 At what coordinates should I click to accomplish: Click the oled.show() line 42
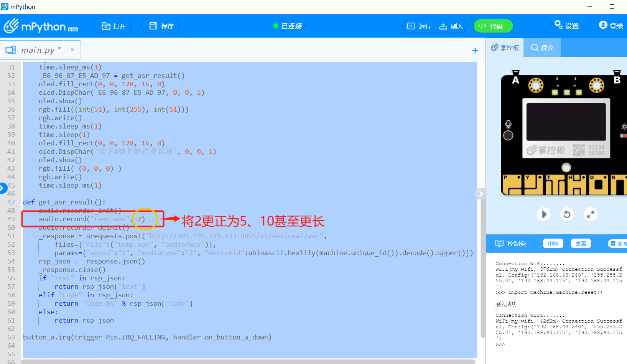pyautogui.click(x=60, y=160)
